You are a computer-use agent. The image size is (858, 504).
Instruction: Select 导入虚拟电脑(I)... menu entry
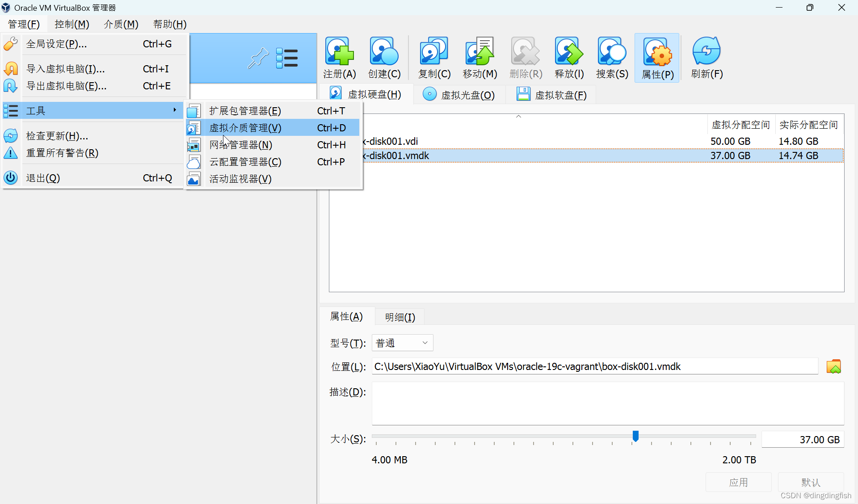[94, 69]
